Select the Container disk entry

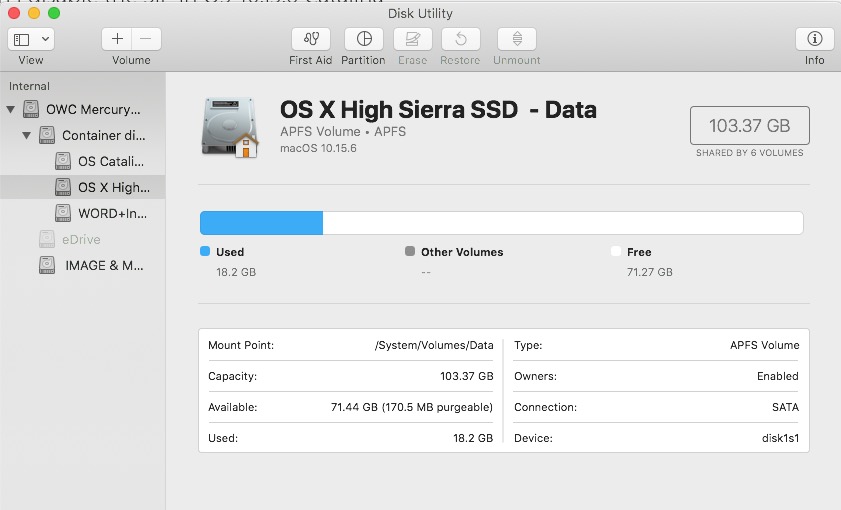tap(83, 135)
